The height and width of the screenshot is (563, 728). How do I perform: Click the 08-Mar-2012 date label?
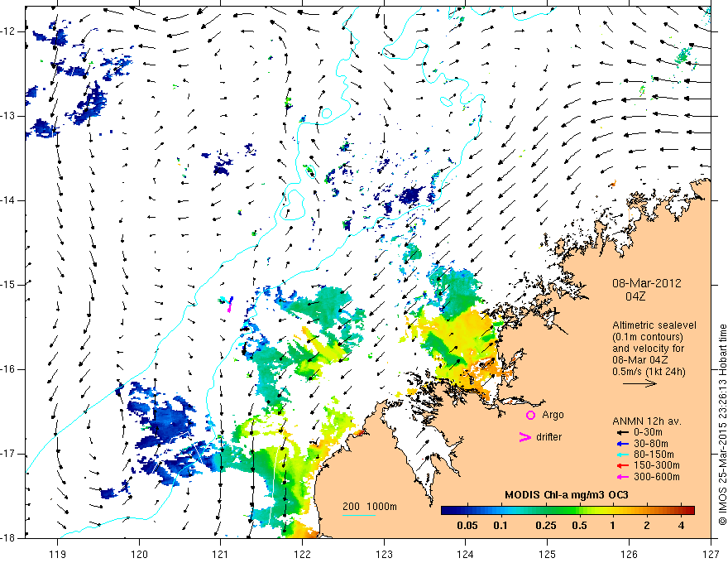pos(647,283)
